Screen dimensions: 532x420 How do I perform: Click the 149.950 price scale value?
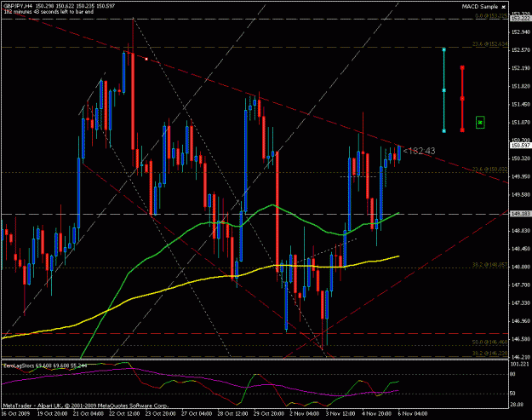(x=520, y=176)
